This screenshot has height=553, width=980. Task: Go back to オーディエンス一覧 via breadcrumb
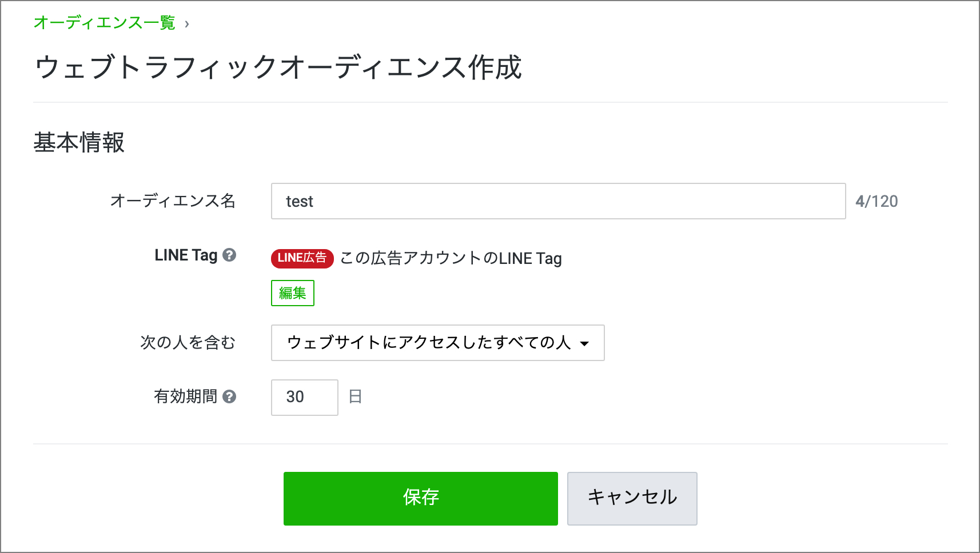pos(104,23)
